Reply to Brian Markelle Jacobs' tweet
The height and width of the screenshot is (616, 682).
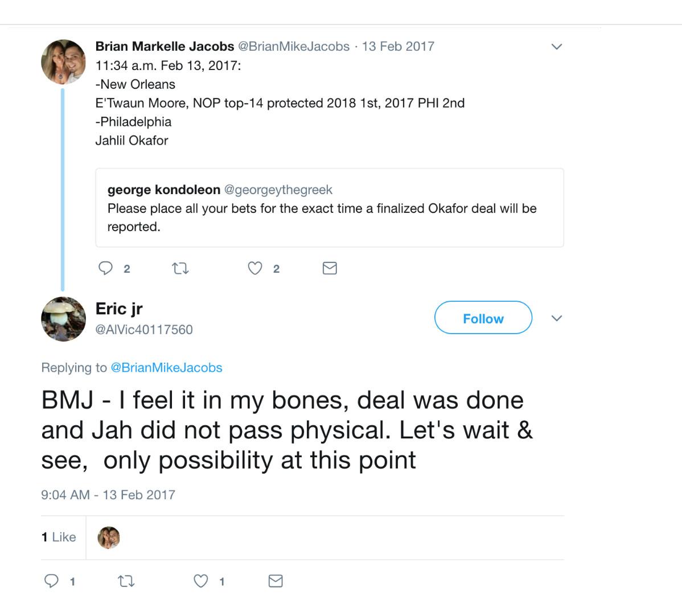tap(106, 268)
